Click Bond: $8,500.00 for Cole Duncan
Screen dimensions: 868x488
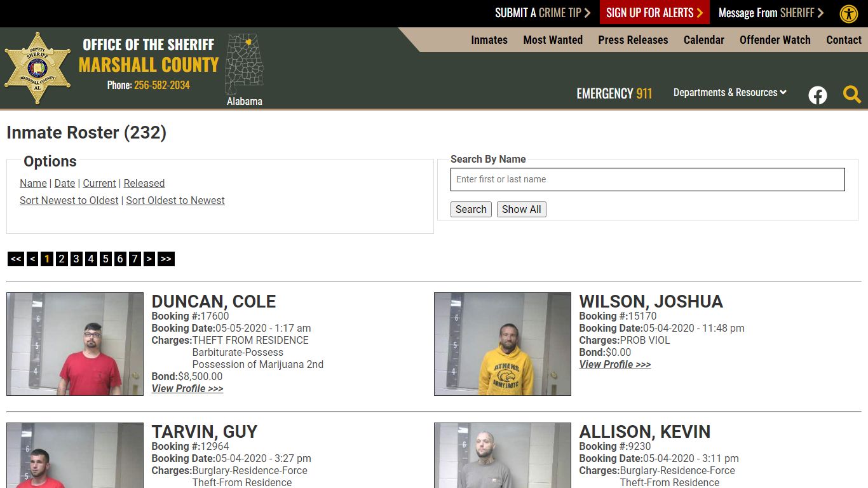[187, 376]
